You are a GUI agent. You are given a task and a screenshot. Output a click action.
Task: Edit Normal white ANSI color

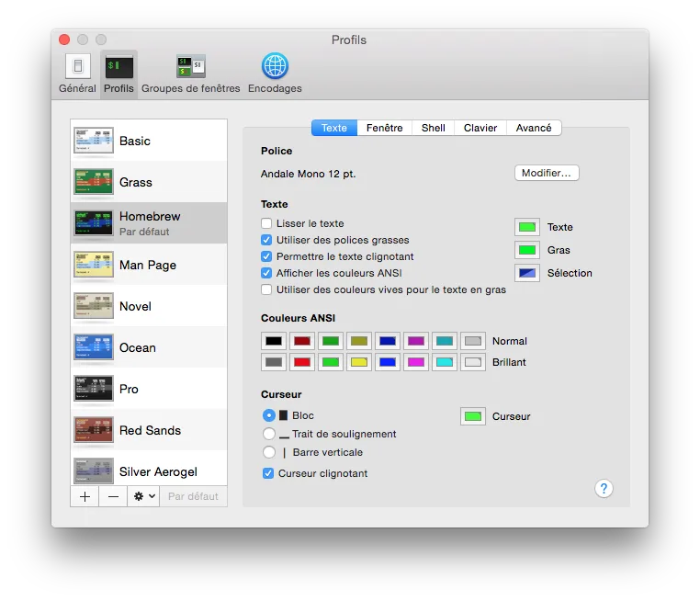(473, 341)
